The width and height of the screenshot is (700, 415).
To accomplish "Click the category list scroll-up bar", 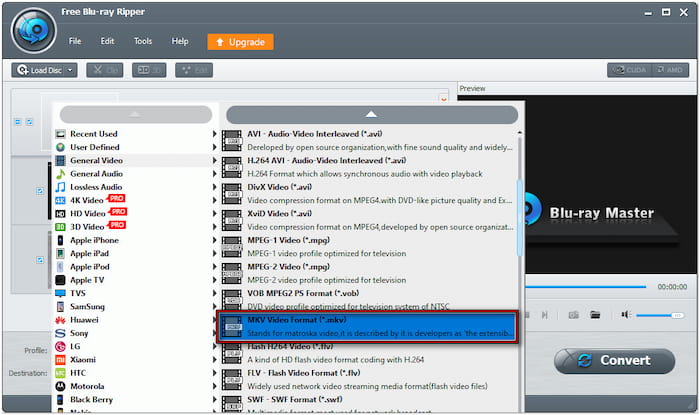I will tap(136, 115).
